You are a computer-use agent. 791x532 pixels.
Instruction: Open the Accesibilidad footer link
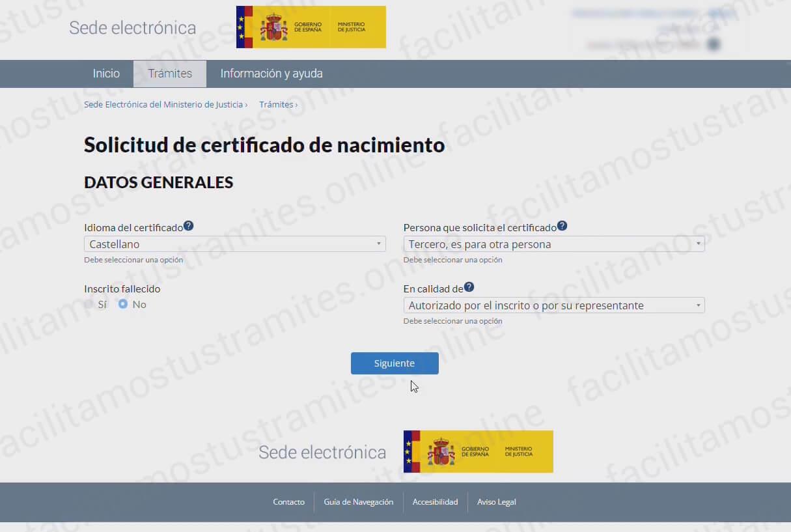(x=435, y=501)
